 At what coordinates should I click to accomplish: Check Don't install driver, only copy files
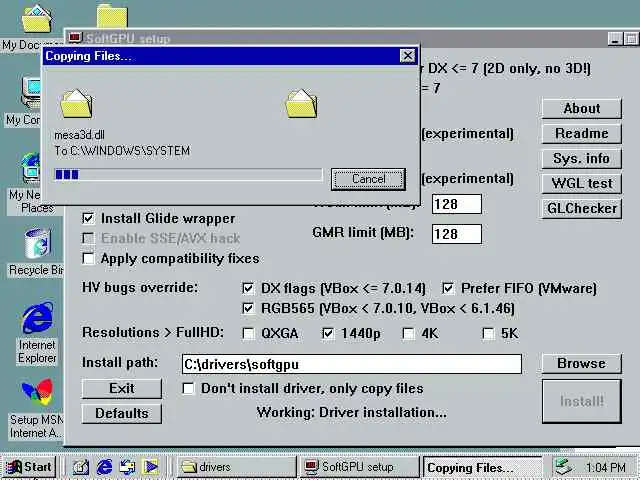coord(188,388)
